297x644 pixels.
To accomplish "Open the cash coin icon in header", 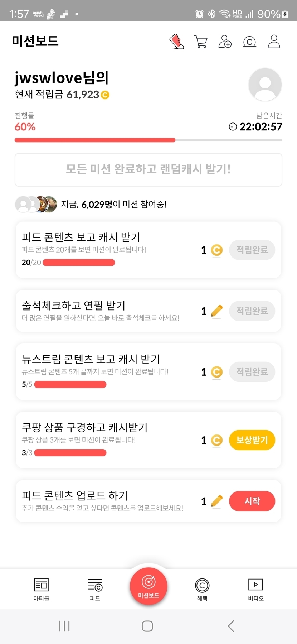I will (249, 42).
